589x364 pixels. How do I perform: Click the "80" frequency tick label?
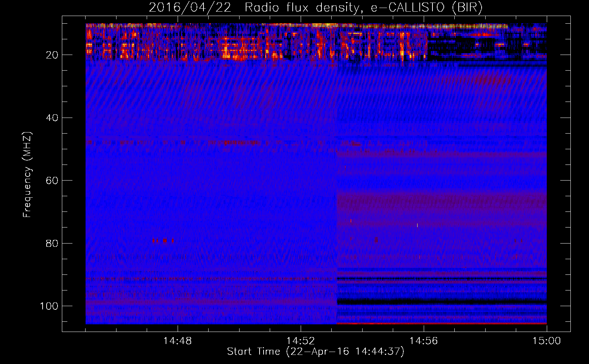tap(52, 243)
